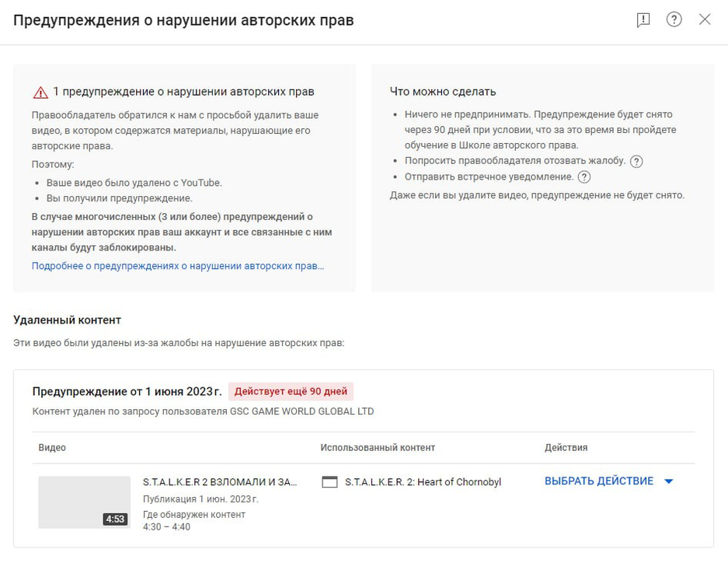Click the red warning triangle icon

coord(40,93)
